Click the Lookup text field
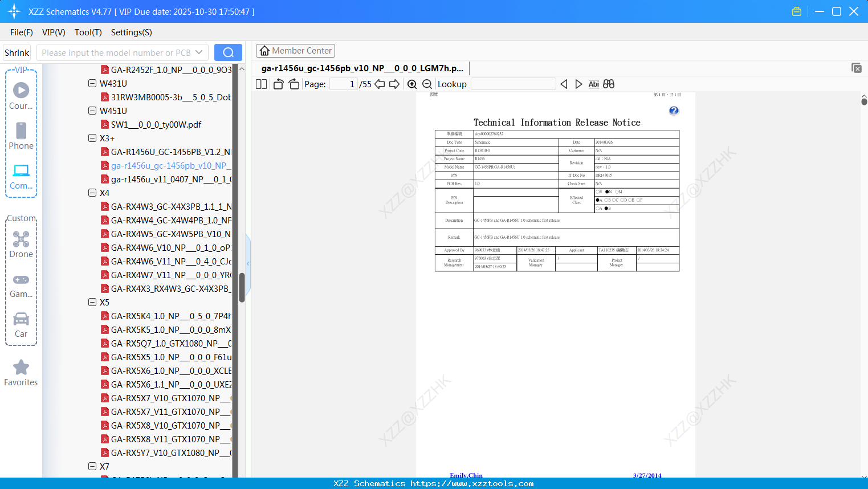 [x=513, y=84]
